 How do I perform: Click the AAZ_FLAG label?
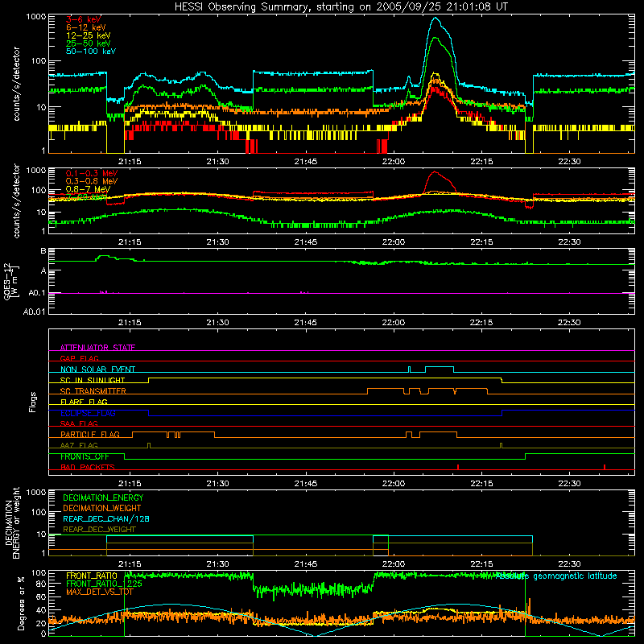pyautogui.click(x=79, y=445)
